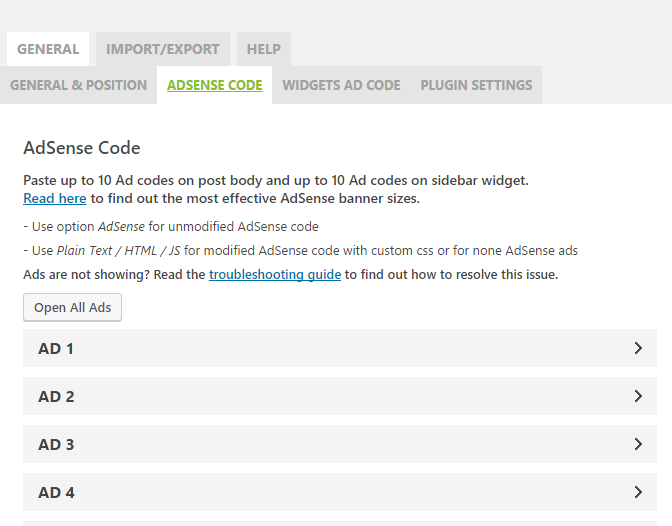This screenshot has height=526, width=672.
Task: Expand AD 3 using its chevron arrow
Action: [638, 444]
